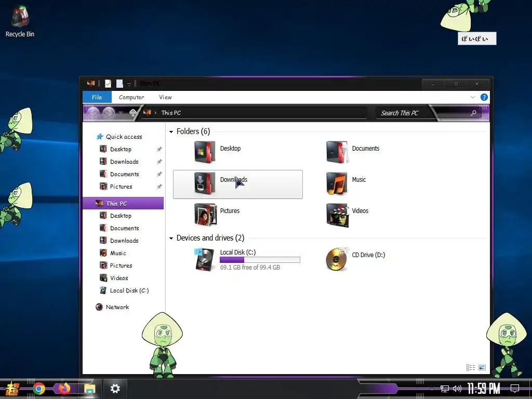Click Properties icon in quick access toolbar
Viewport: 532px width, 399px height.
pos(108,84)
